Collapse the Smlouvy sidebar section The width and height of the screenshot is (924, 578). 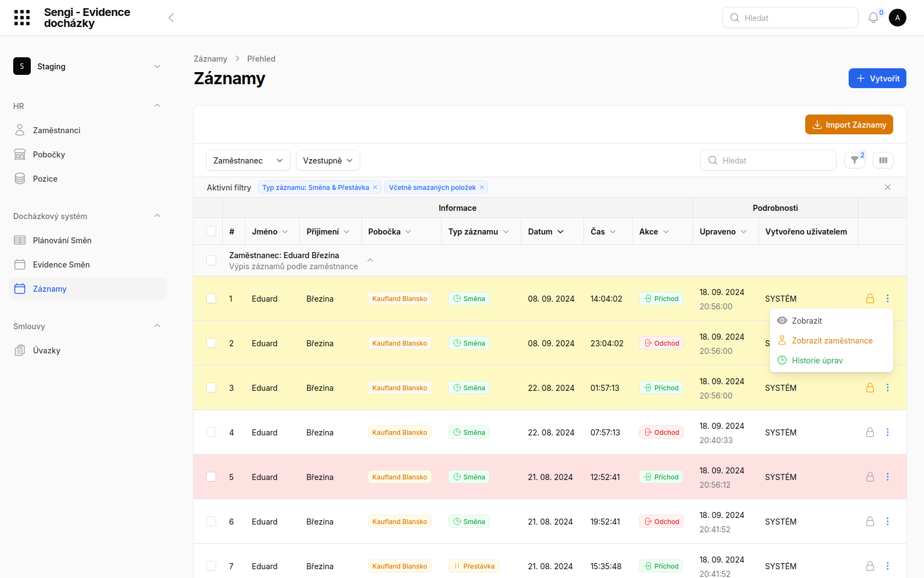157,326
